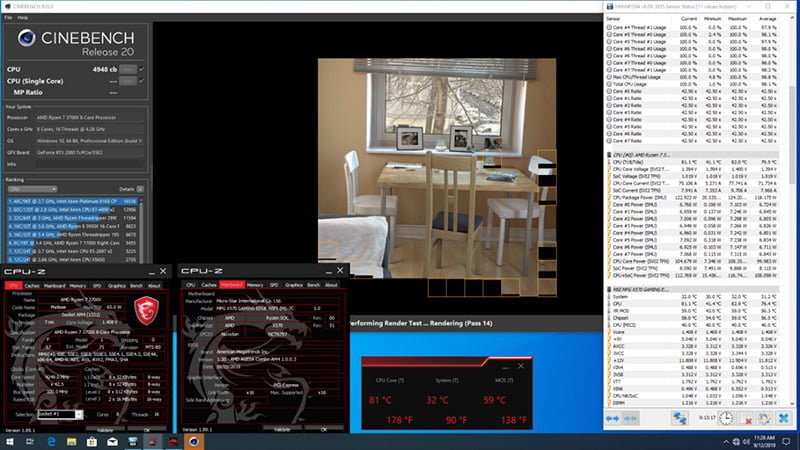
Task: Click the HWiNFO vertical scrollbar thumb
Action: pyautogui.click(x=792, y=135)
